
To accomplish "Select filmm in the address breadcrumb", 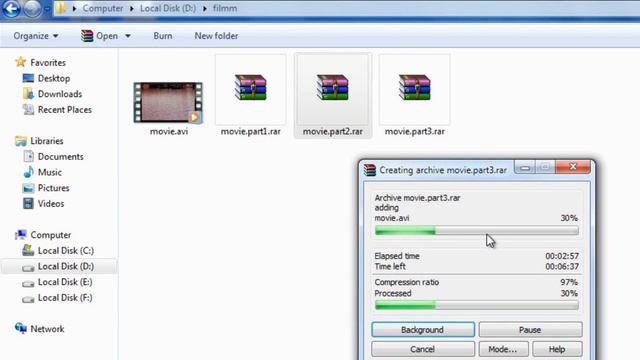I will [x=224, y=8].
